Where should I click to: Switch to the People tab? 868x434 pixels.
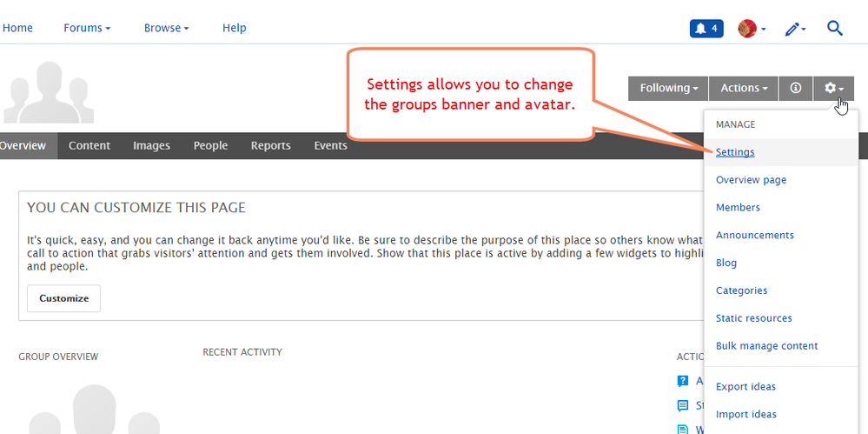coord(210,146)
